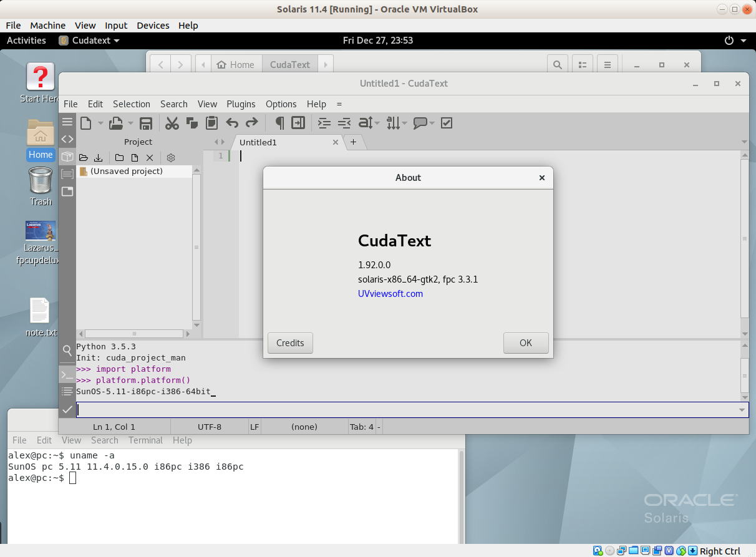Screen dimensions: 756x557
Task: Open Project panel gear settings icon
Action: [171, 158]
